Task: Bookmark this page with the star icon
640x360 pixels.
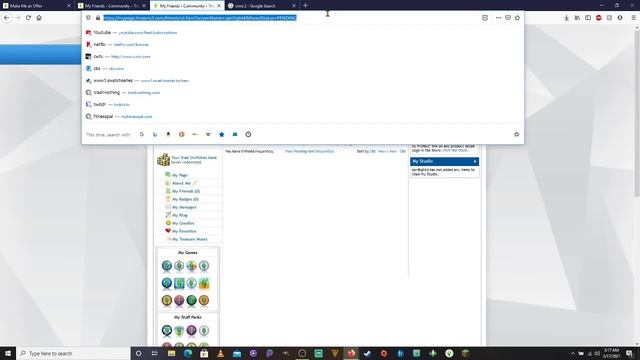Action: pyautogui.click(x=517, y=18)
